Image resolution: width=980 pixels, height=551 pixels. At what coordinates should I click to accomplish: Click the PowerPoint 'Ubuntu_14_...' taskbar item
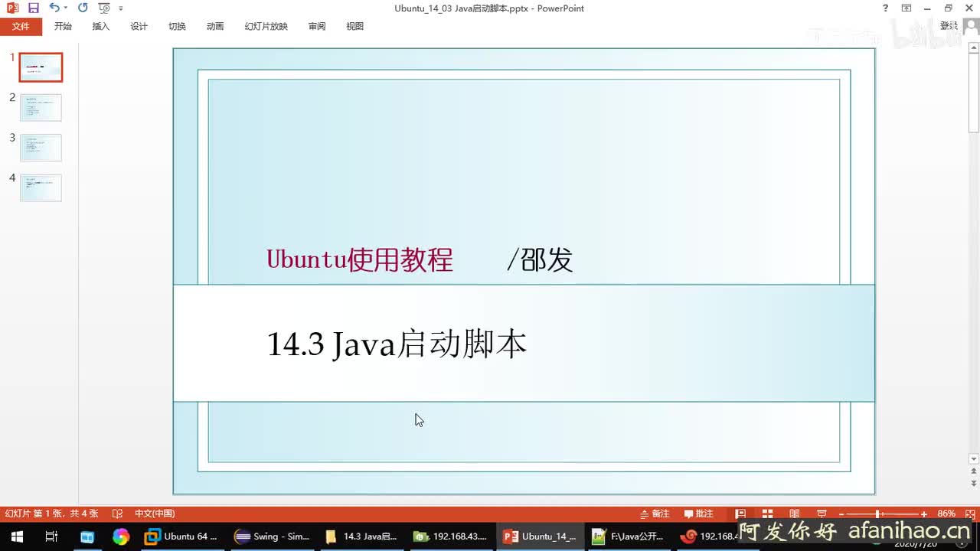click(x=541, y=536)
